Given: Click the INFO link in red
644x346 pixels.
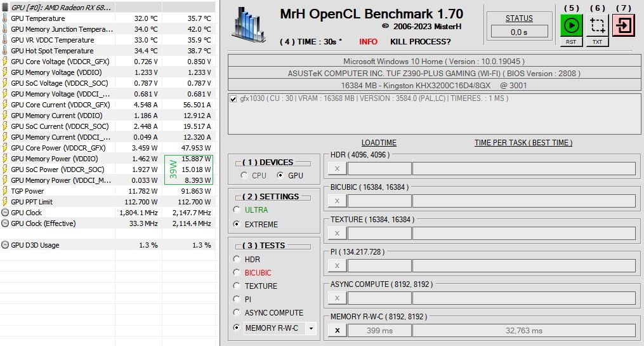Looking at the screenshot, I should click(368, 42).
